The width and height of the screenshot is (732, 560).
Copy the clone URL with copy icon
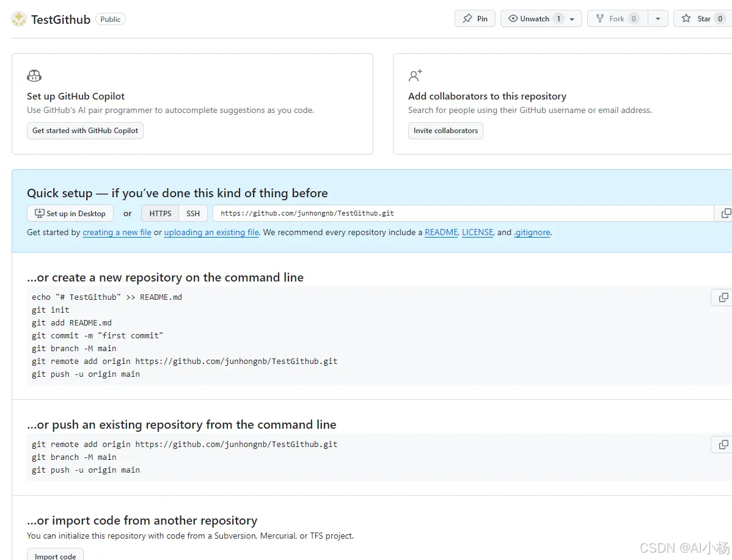(725, 213)
